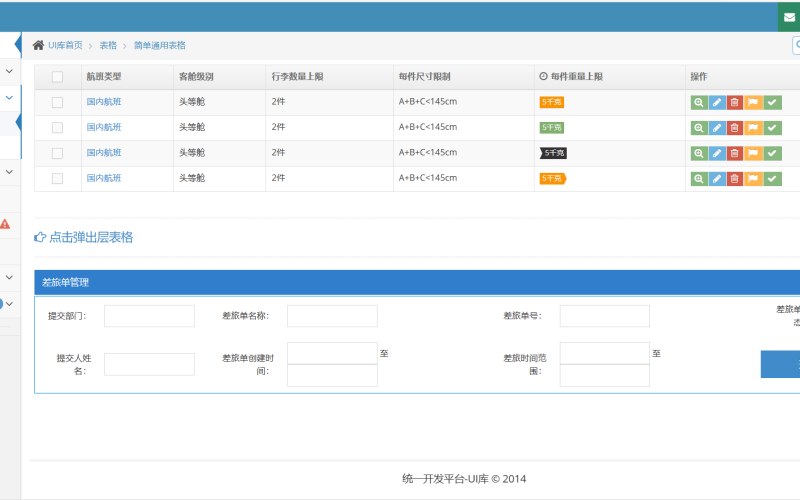The width and height of the screenshot is (800, 500).
Task: Edit the third row with black 5千克 badge
Action: 717,153
